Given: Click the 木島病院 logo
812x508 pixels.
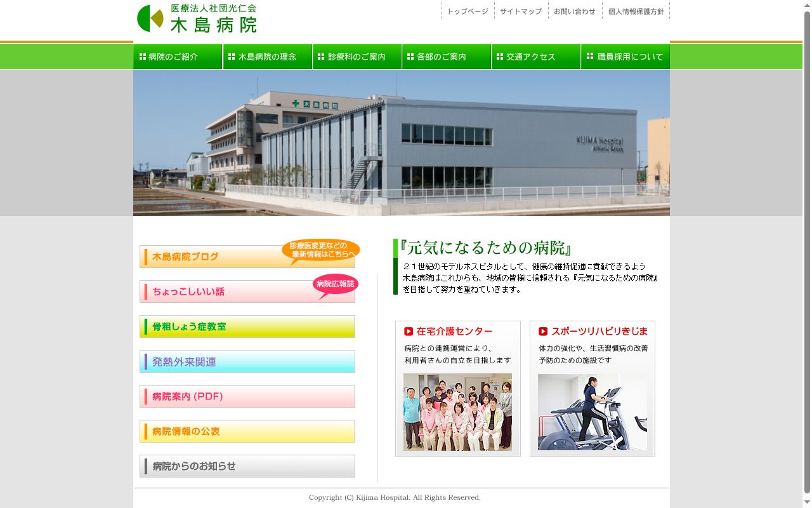Looking at the screenshot, I should (197, 18).
